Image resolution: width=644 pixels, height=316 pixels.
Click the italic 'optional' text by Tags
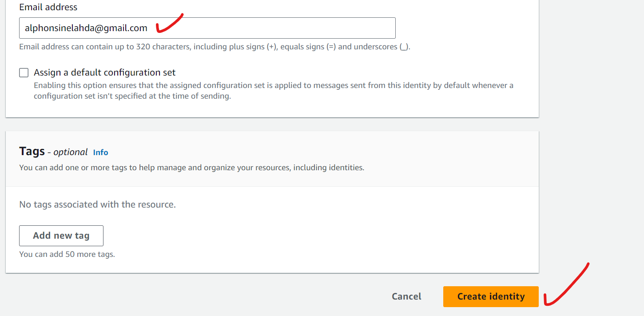pos(71,152)
